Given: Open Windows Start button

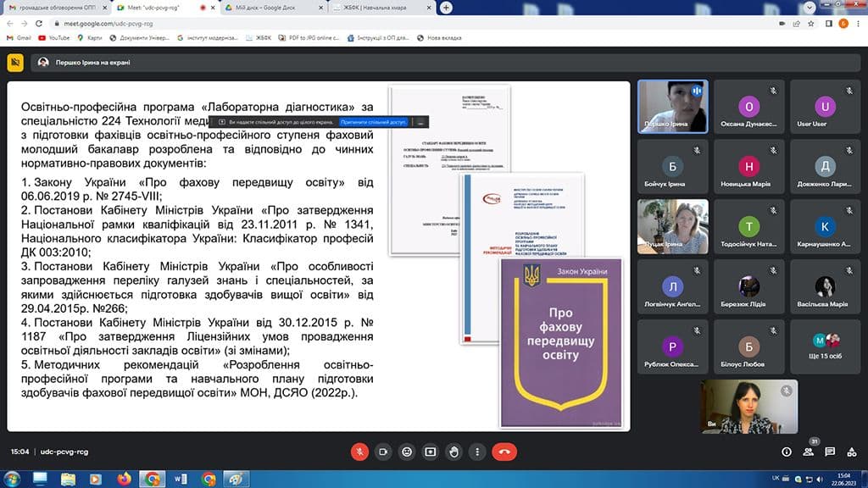Looking at the screenshot, I should point(12,479).
